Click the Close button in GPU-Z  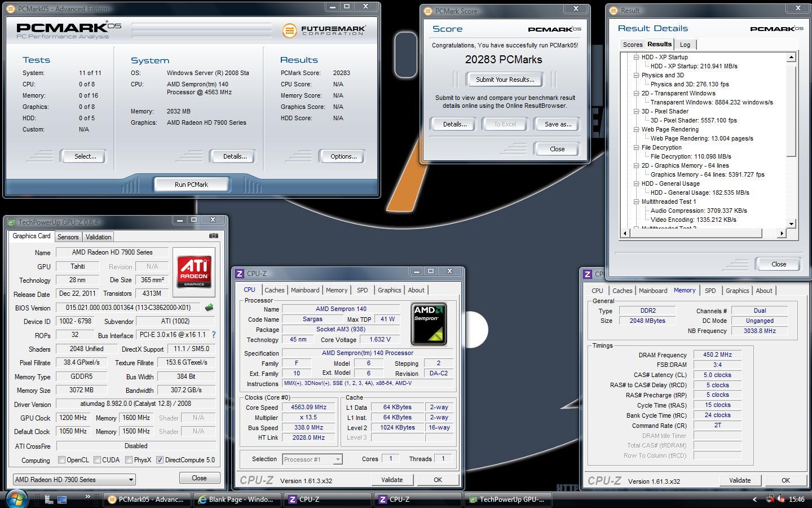point(199,478)
